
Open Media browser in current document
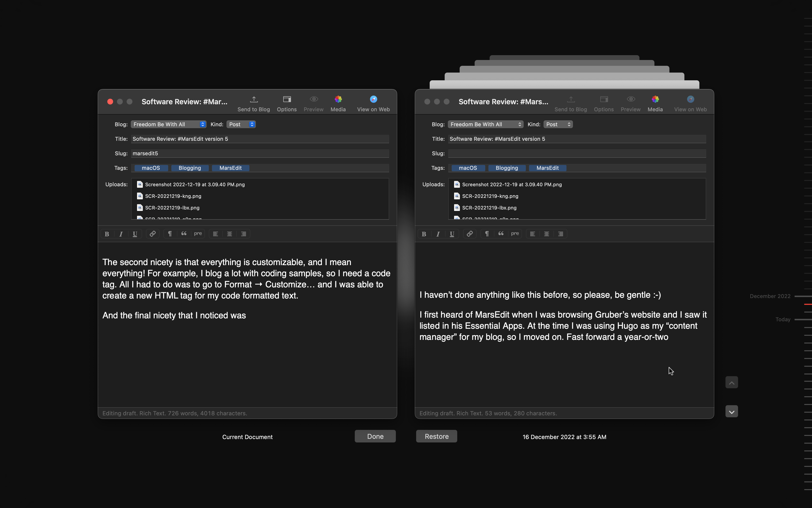point(338,104)
